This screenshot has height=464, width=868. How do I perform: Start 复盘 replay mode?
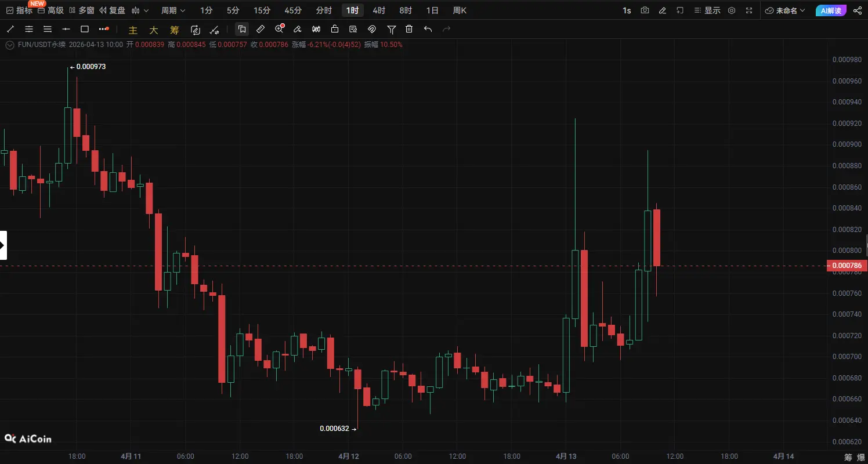pyautogui.click(x=112, y=10)
